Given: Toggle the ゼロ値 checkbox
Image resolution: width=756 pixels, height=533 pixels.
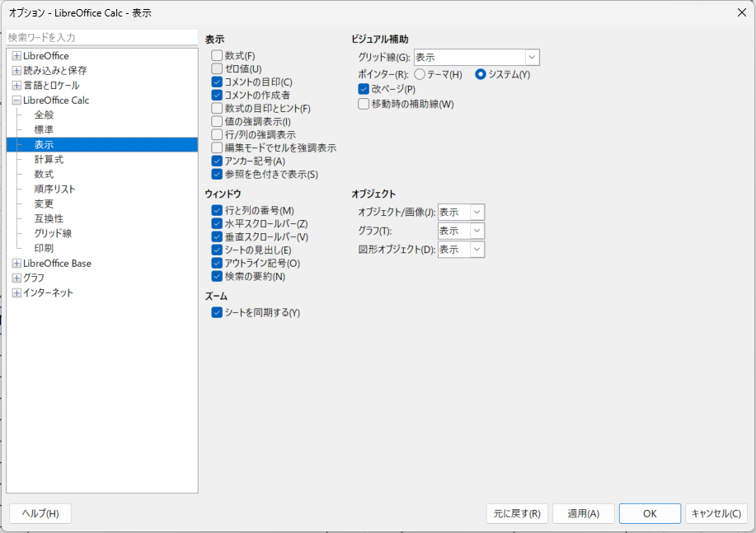Looking at the screenshot, I should (218, 69).
